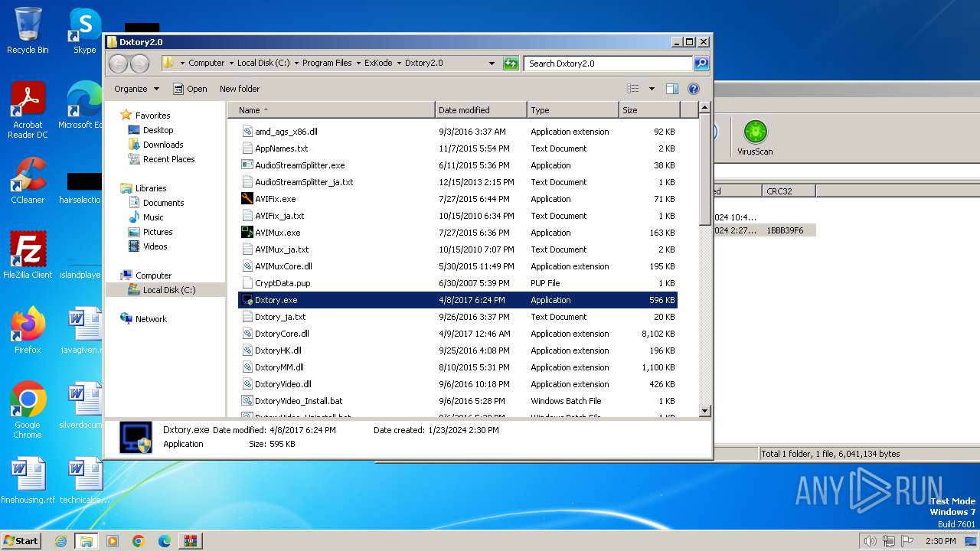Open Documents library in sidebar

click(163, 203)
